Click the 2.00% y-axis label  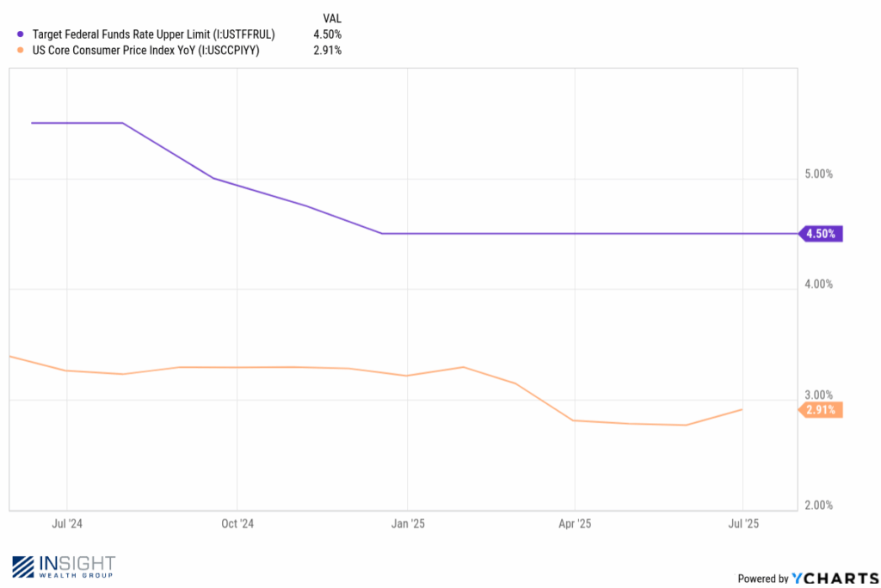819,505
